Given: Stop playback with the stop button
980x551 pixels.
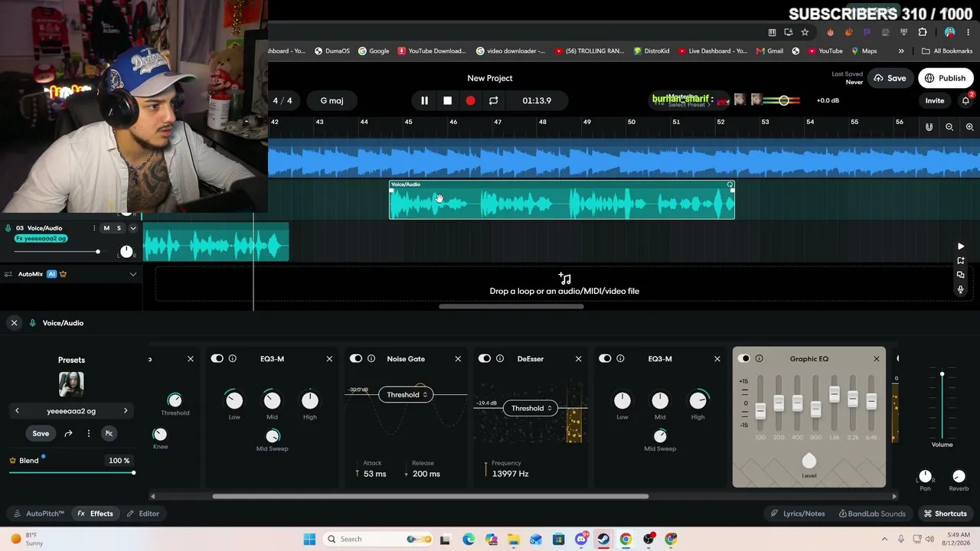Looking at the screenshot, I should (x=447, y=100).
